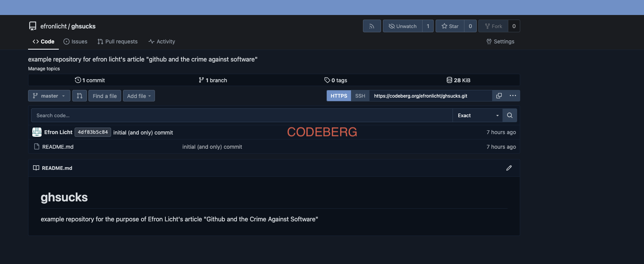Click the README.md heading in the preview panel
The image size is (644, 264).
coord(57,168)
